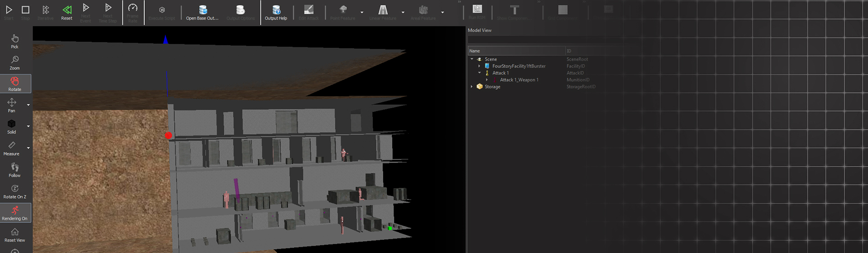The width and height of the screenshot is (868, 253).
Task: Activate the Follow footprints tool
Action: click(x=15, y=170)
